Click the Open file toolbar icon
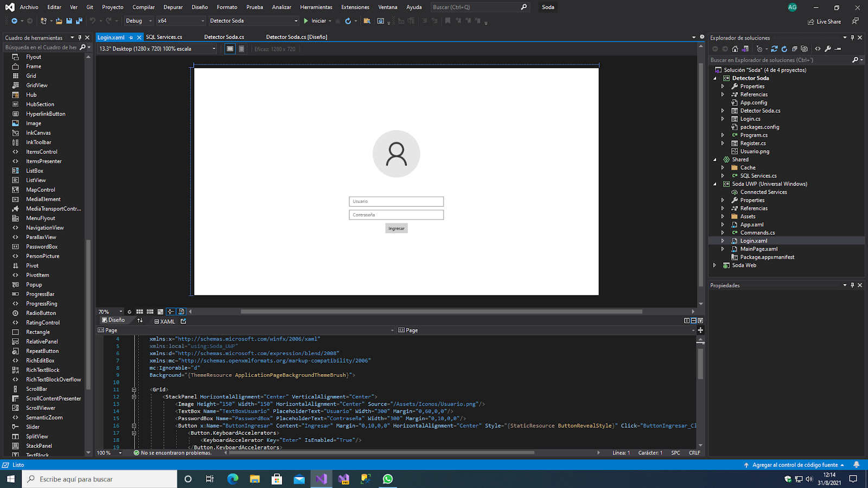This screenshot has width=868, height=488. pyautogui.click(x=59, y=21)
